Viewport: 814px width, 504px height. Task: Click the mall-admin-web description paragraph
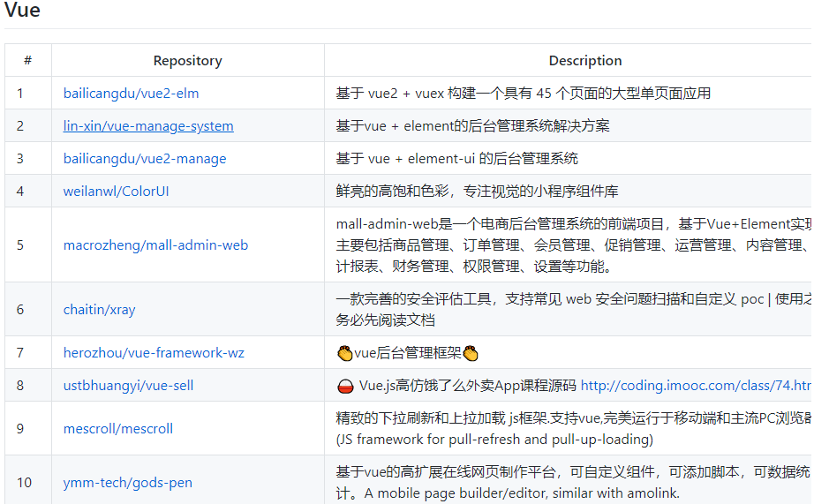pyautogui.click(x=574, y=245)
